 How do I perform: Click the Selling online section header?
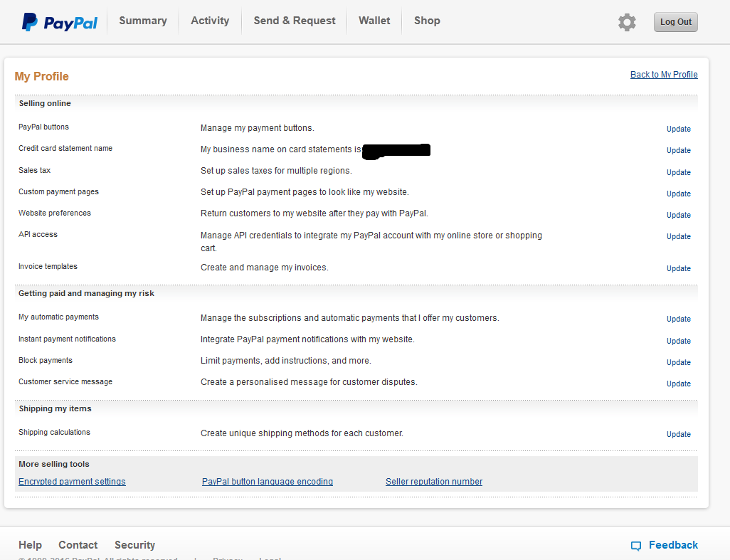click(x=45, y=103)
